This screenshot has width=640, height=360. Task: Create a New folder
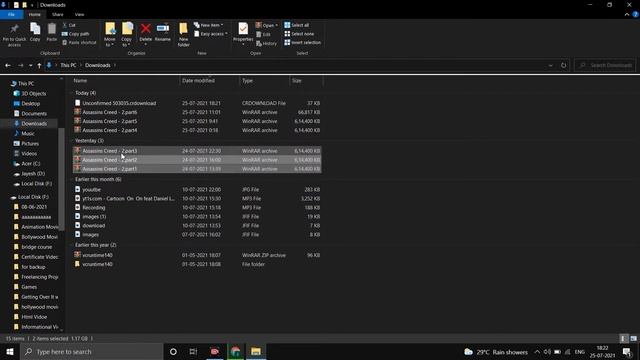[183, 35]
